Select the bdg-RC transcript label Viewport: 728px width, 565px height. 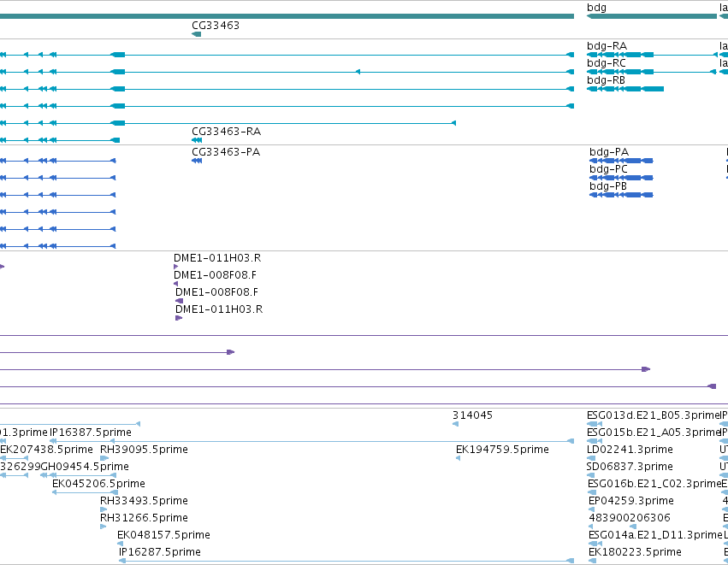coord(607,63)
